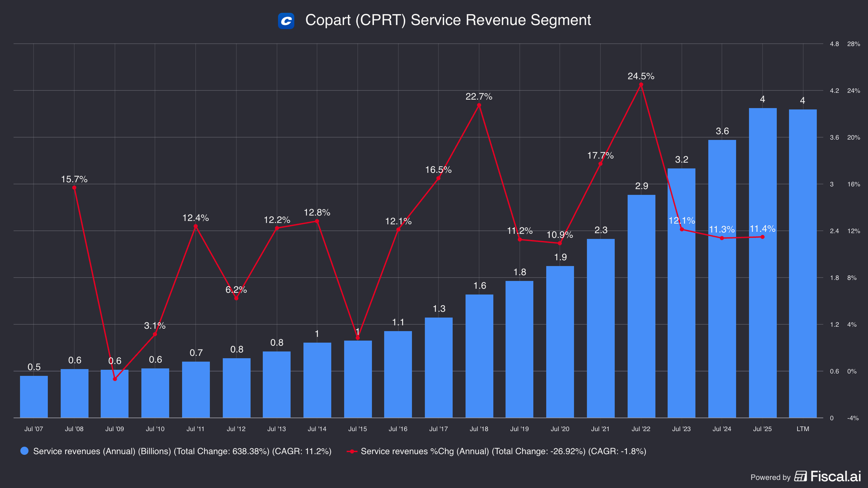The width and height of the screenshot is (868, 488).
Task: Click the '4.2' right axis value
Action: point(834,91)
